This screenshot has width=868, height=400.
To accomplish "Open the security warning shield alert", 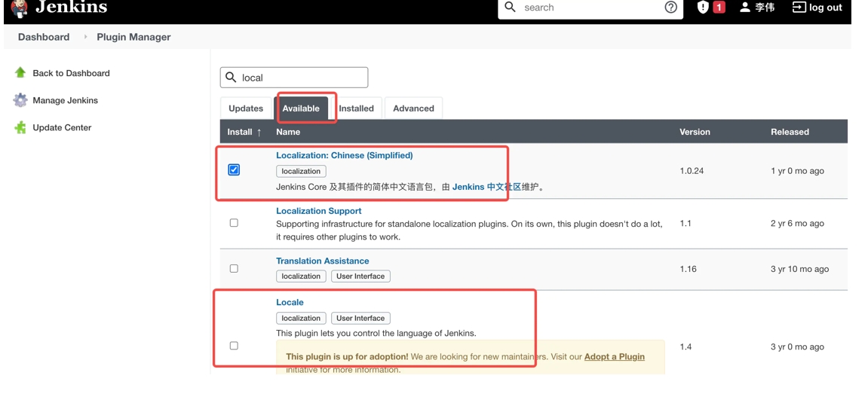I will coord(703,8).
